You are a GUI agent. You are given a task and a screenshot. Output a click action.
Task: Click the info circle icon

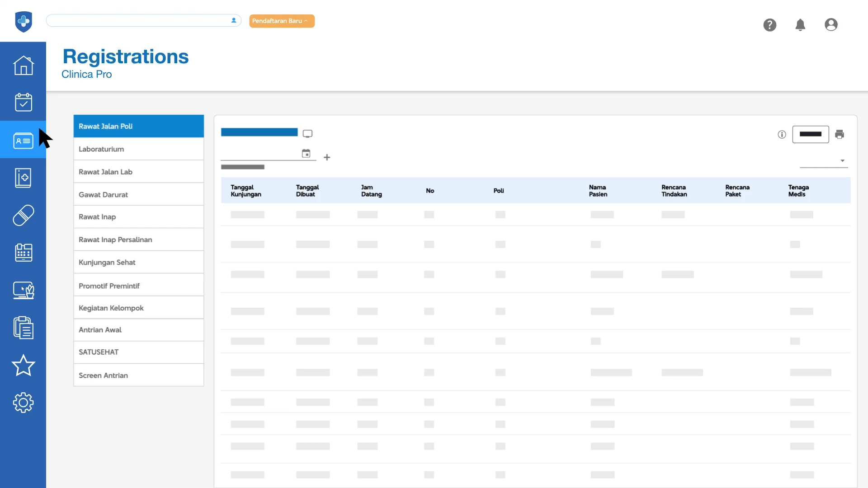point(782,134)
